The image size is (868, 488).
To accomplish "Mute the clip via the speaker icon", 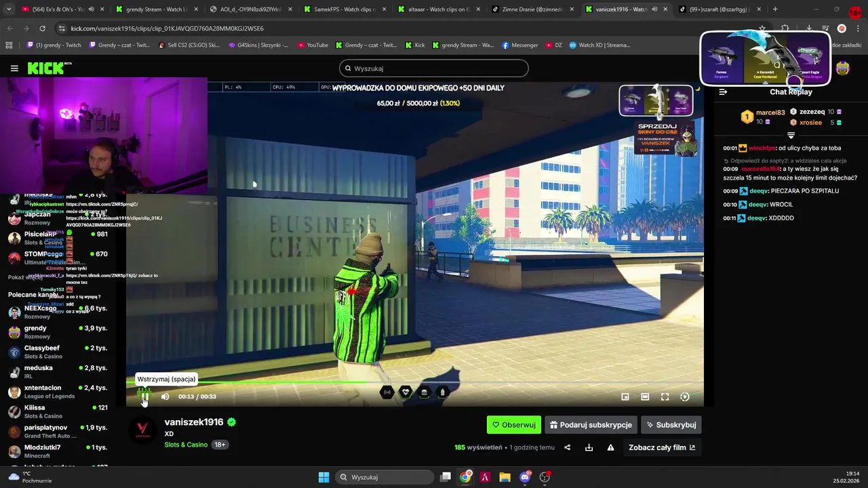I will 165,396.
